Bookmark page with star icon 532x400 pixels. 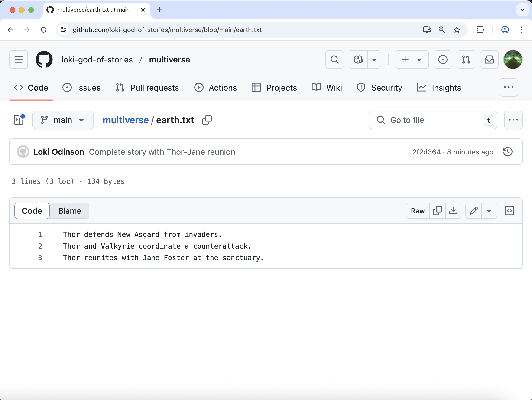(457, 30)
